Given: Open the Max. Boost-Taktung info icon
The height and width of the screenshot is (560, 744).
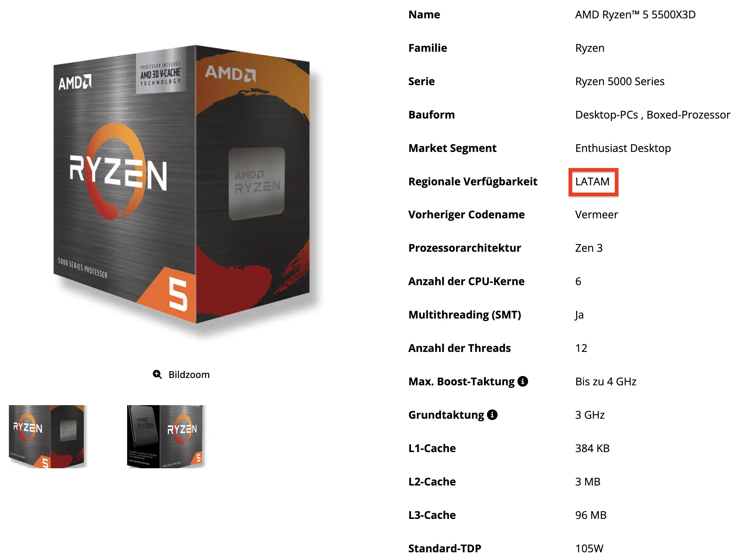Looking at the screenshot, I should 523,381.
